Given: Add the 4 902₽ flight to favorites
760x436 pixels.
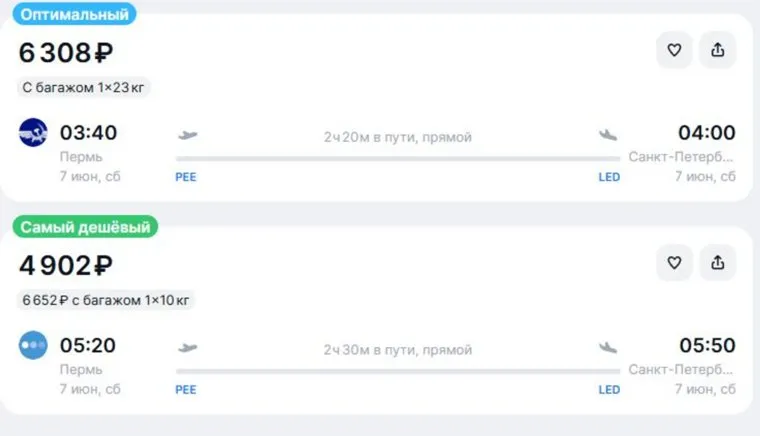Looking at the screenshot, I should pyautogui.click(x=674, y=263).
